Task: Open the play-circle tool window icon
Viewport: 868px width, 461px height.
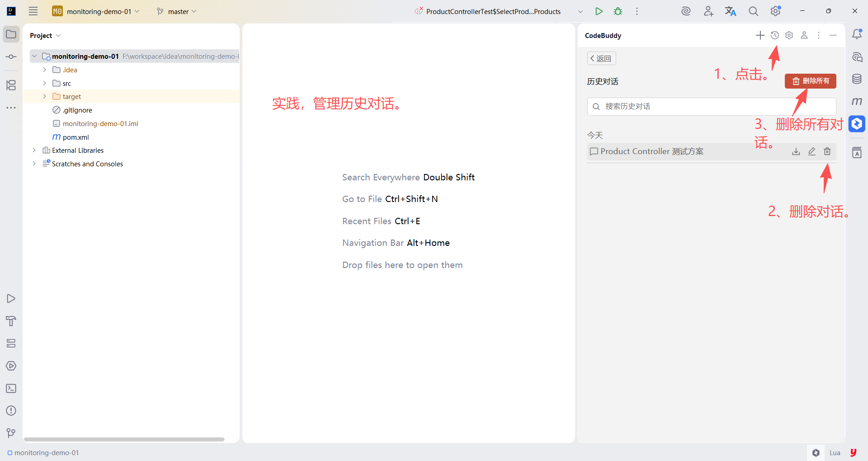Action: (11, 366)
